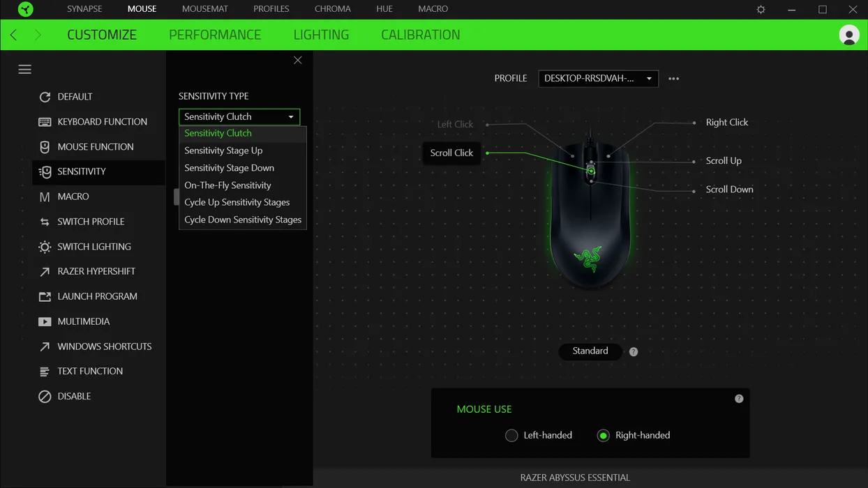
Task: Open the Sensitivity Type dropdown
Action: [239, 116]
